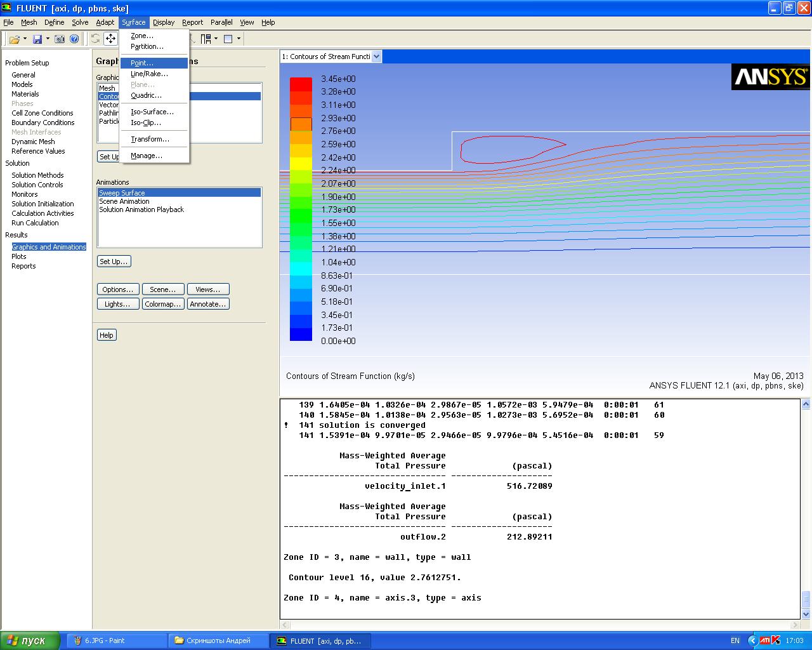Select Scene Animation in Animations list
Image resolution: width=812 pixels, height=650 pixels.
point(179,201)
